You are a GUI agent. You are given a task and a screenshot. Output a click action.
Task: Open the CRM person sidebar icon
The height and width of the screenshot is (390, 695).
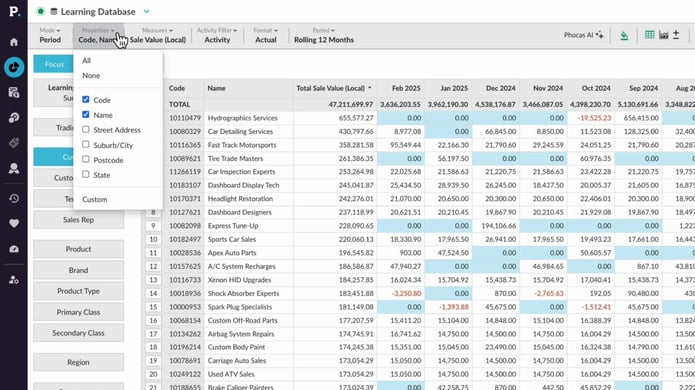[x=14, y=168]
